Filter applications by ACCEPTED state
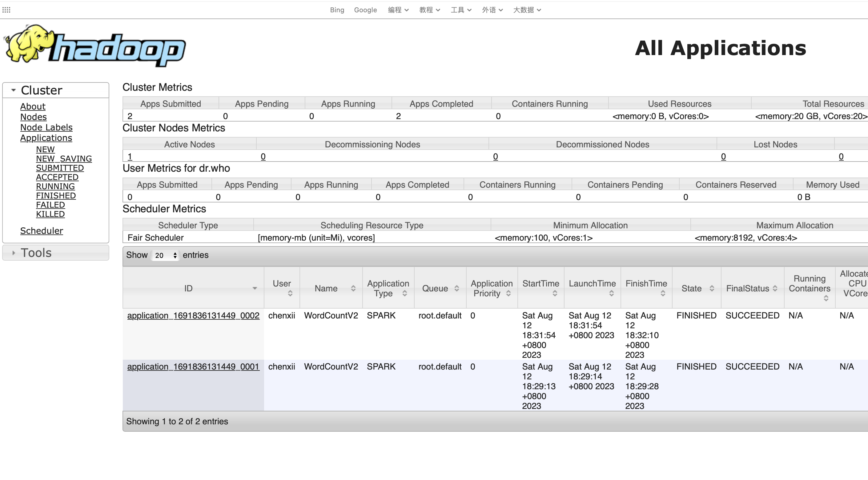 57,177
